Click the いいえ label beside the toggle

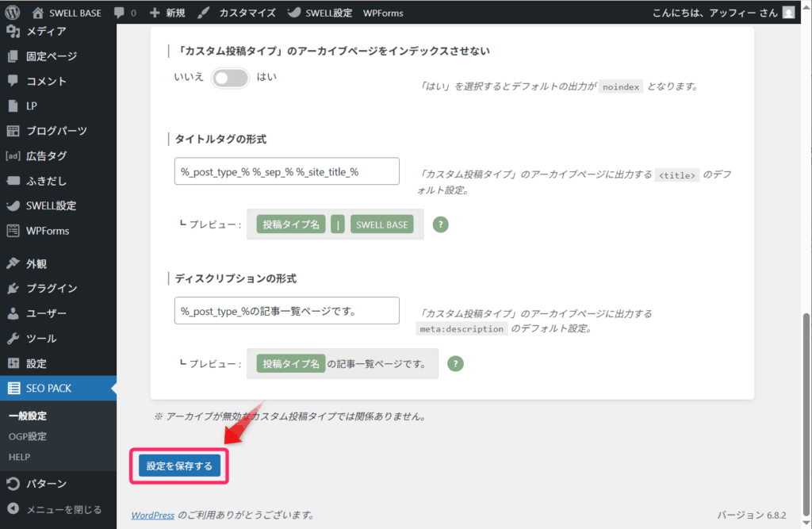189,77
